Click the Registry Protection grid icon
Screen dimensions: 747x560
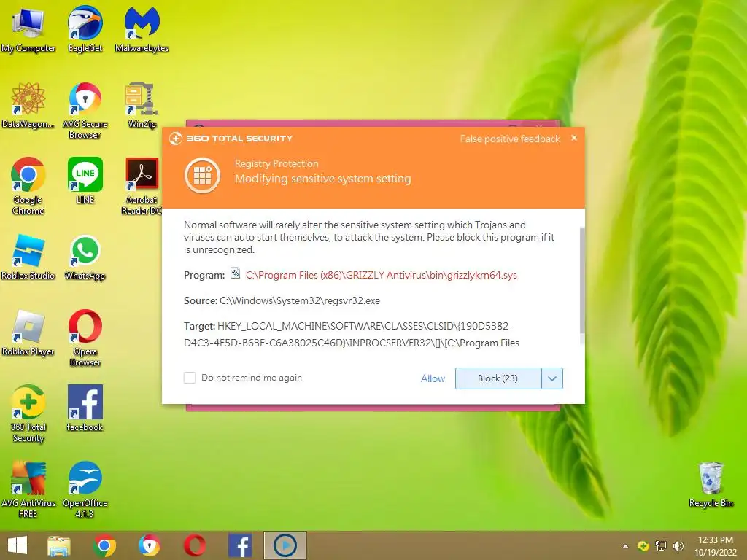(x=203, y=175)
